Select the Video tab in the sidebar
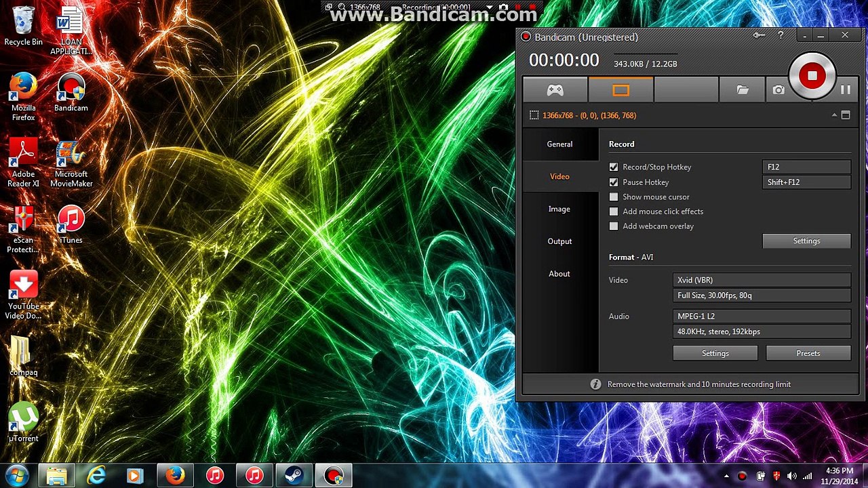Viewport: 868px width, 488px height. [560, 176]
